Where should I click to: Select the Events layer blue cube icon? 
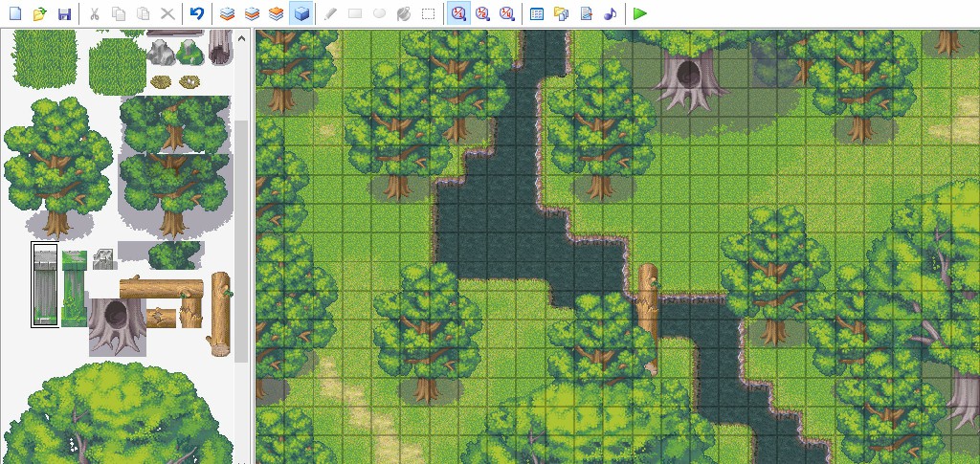pyautogui.click(x=301, y=13)
